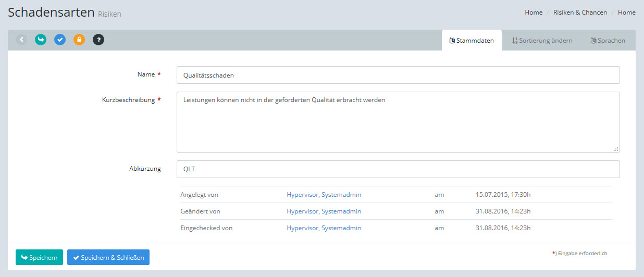Click into the Kurzbeschreibung text area
This screenshot has width=644, height=277.
[x=398, y=122]
